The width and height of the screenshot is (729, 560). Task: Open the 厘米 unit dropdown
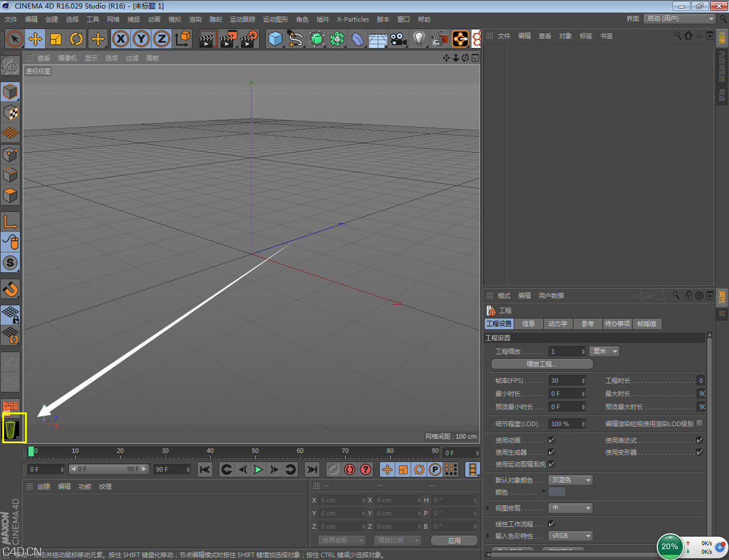point(605,351)
